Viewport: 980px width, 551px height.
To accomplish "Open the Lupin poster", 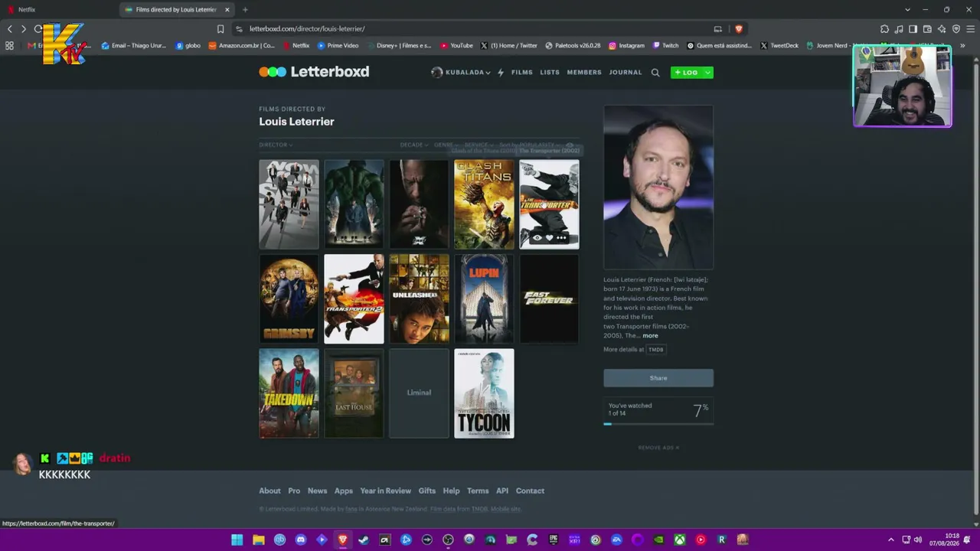I will coord(484,298).
